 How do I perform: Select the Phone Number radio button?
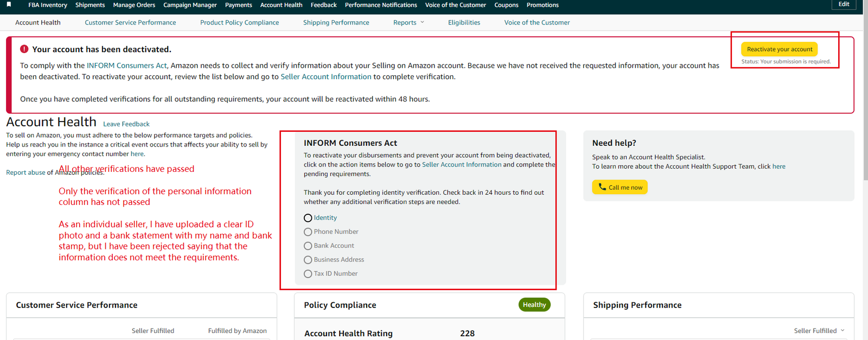coord(308,232)
